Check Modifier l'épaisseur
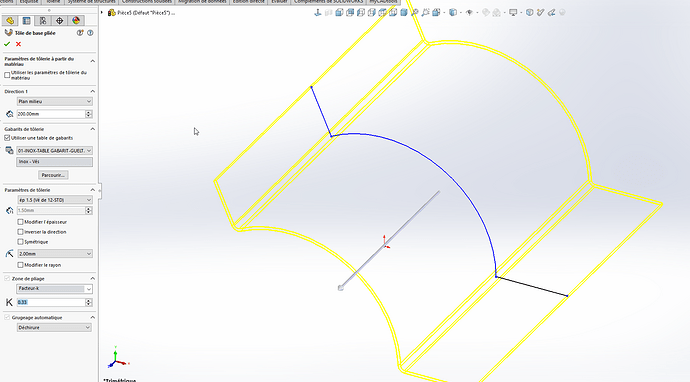The width and height of the screenshot is (690, 382). (x=20, y=222)
